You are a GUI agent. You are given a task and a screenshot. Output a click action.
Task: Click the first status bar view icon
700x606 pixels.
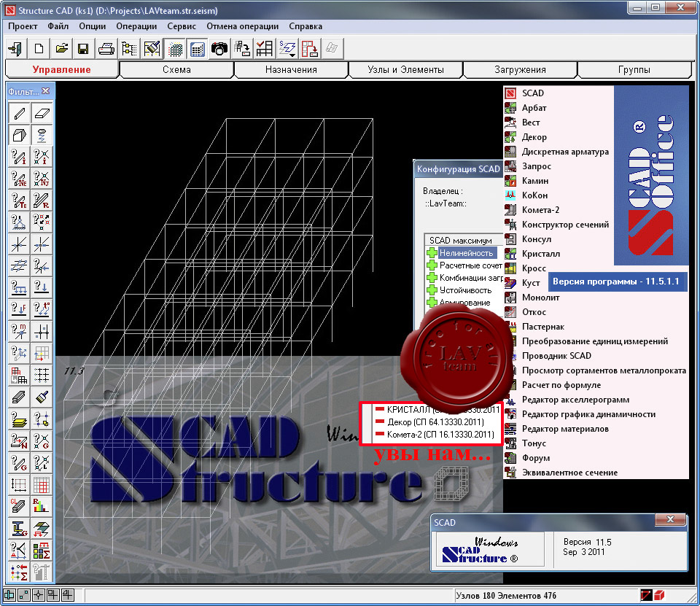9,595
